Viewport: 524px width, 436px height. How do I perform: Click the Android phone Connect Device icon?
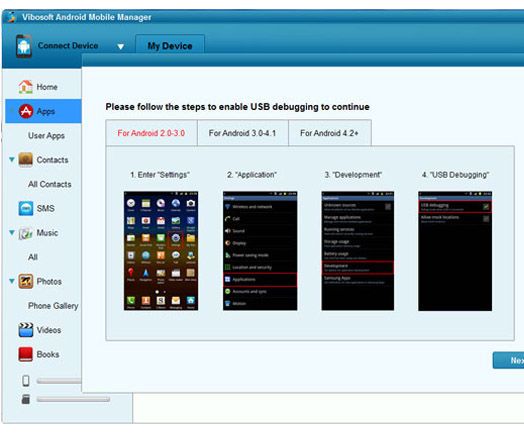pos(24,46)
